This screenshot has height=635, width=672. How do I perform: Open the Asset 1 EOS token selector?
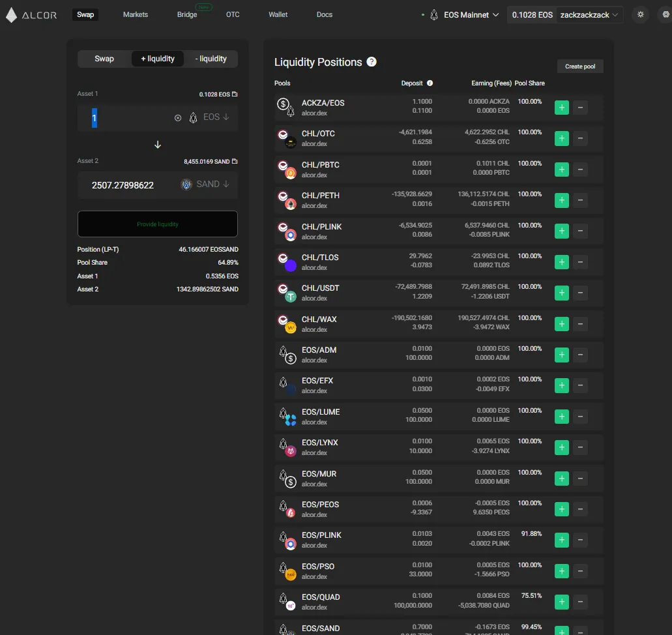(209, 117)
